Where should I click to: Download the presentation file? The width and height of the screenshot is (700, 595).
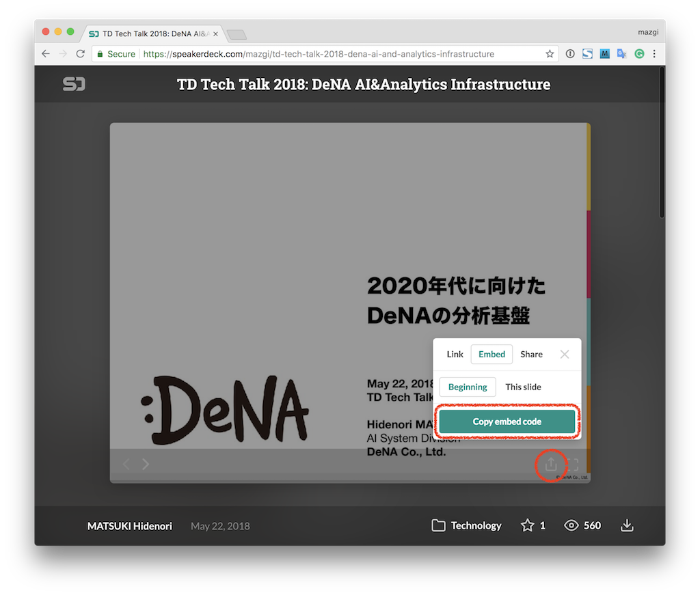[627, 525]
